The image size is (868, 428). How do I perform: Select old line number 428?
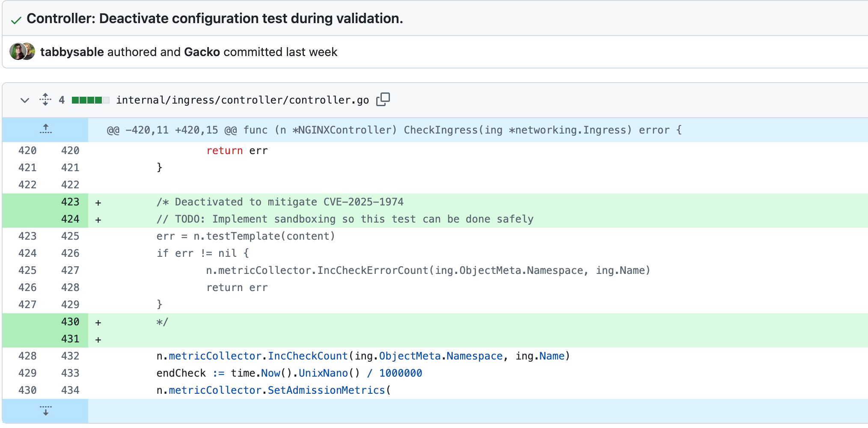27,356
